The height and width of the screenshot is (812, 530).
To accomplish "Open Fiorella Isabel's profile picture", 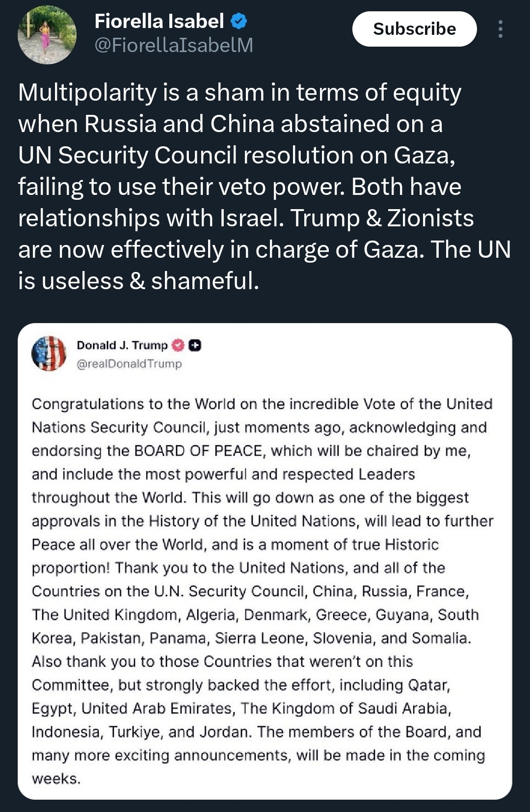I will point(47,35).
